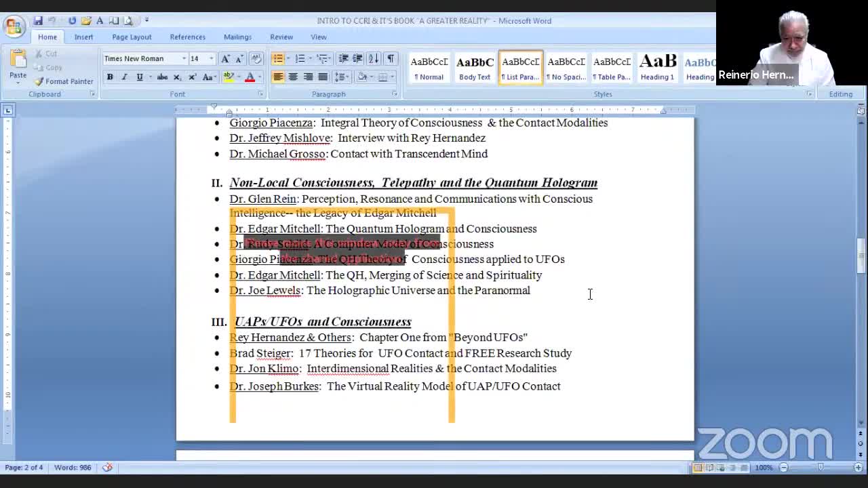Open the Office Button menu
Viewport: 868px width, 488px height.
click(14, 26)
